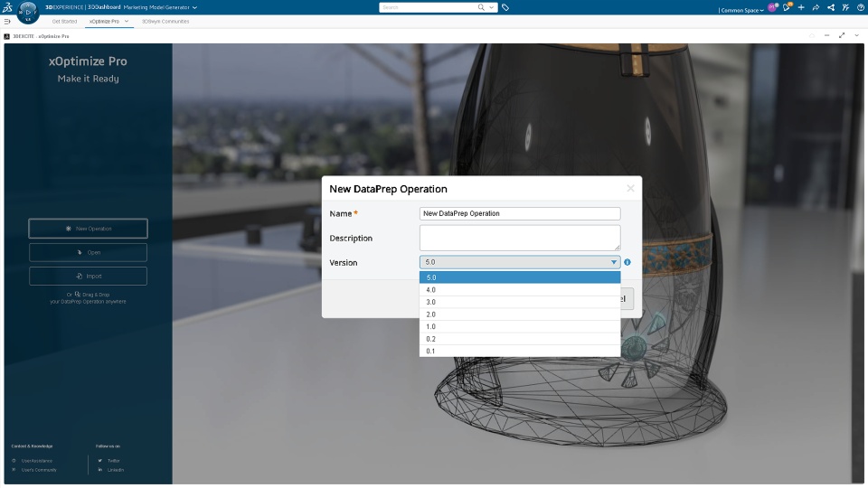This screenshot has height=488, width=868.
Task: Click the info icon next to Version dropdown
Action: coord(627,262)
